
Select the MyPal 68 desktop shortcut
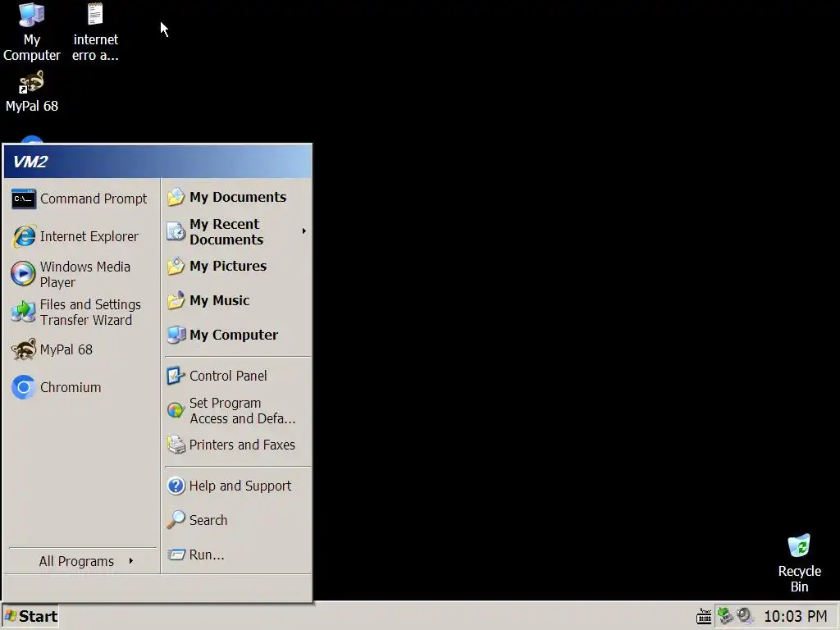(32, 92)
